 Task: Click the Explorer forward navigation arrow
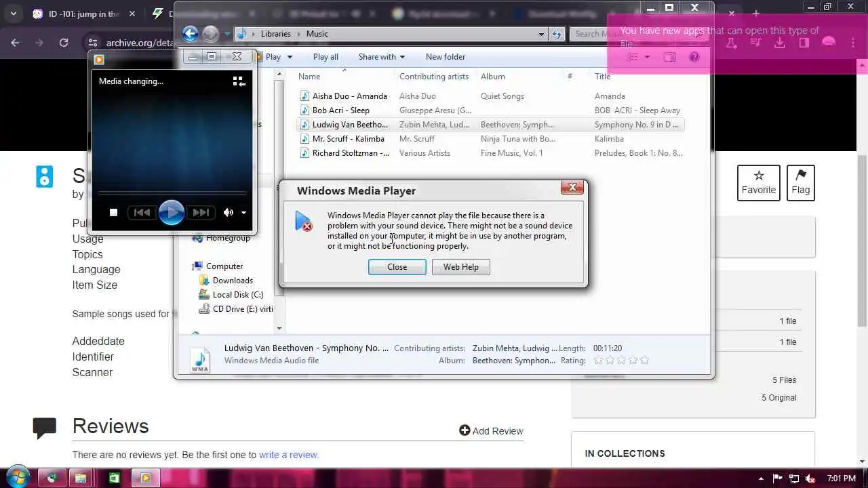pyautogui.click(x=211, y=34)
